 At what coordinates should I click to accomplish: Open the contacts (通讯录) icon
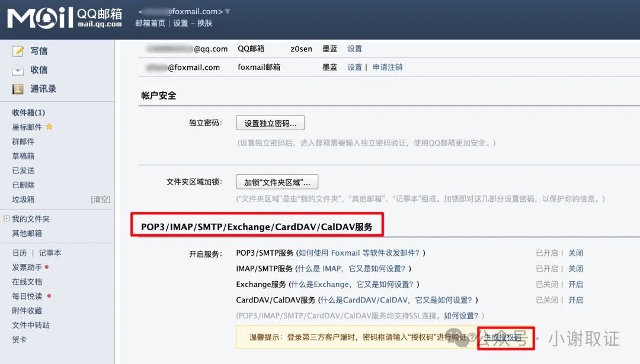(18, 89)
